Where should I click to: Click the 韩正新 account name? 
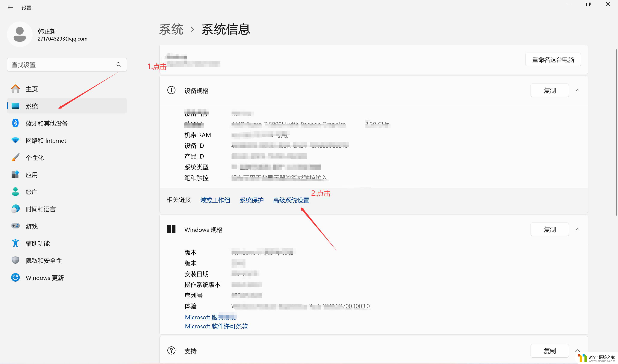(47, 31)
